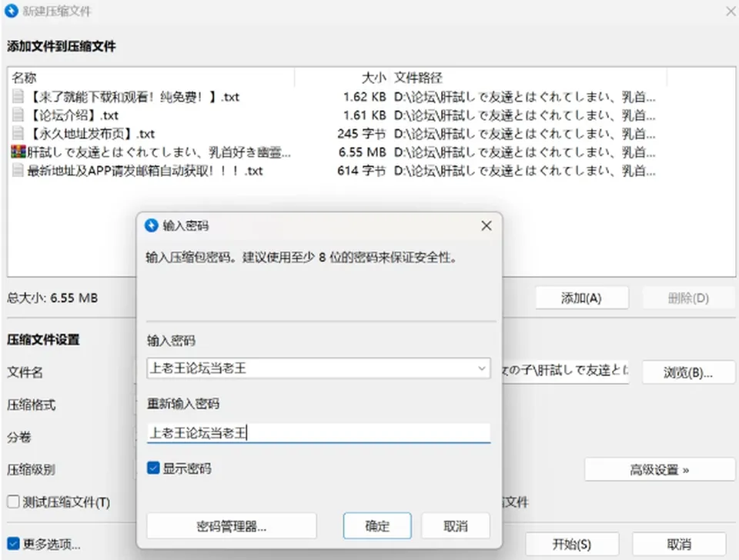
Task: Click 取消 in the 输入密码 dialog
Action: pyautogui.click(x=455, y=525)
